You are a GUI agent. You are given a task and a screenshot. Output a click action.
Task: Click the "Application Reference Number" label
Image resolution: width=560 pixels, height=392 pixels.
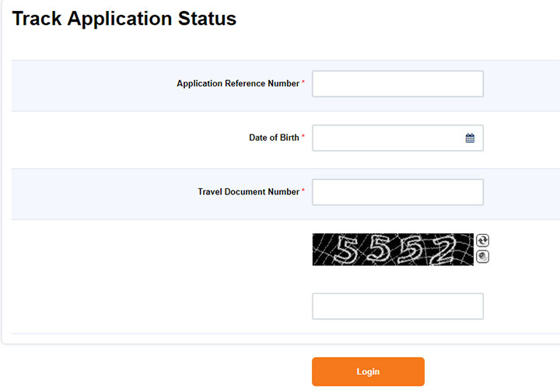coord(237,84)
